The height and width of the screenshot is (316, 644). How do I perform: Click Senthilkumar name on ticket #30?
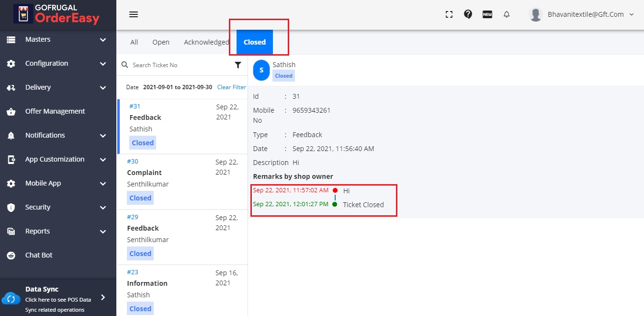click(x=148, y=184)
